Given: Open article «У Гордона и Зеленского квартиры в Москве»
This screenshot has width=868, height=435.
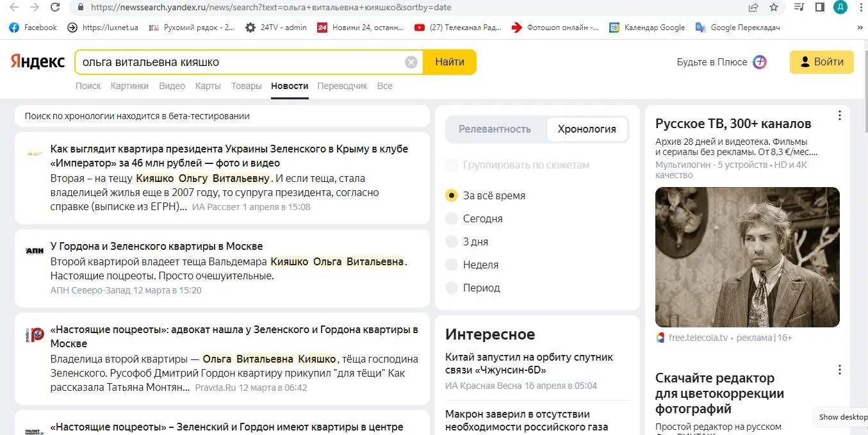Looking at the screenshot, I should click(156, 246).
